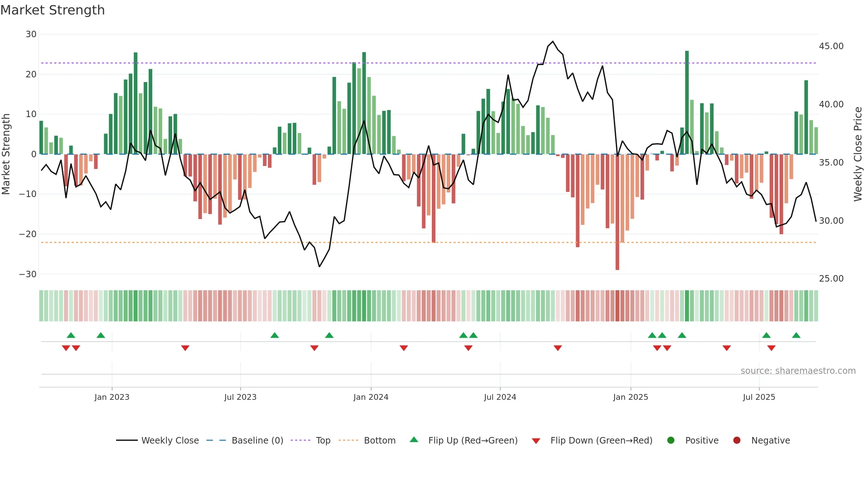Click the −10 Market Strength axis tick
The image size is (868, 488).
tap(28, 194)
